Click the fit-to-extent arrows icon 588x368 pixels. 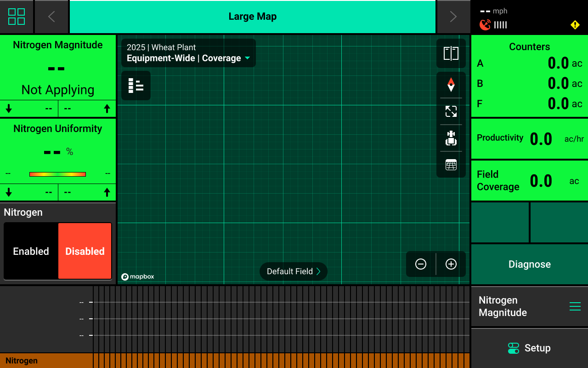[451, 111]
